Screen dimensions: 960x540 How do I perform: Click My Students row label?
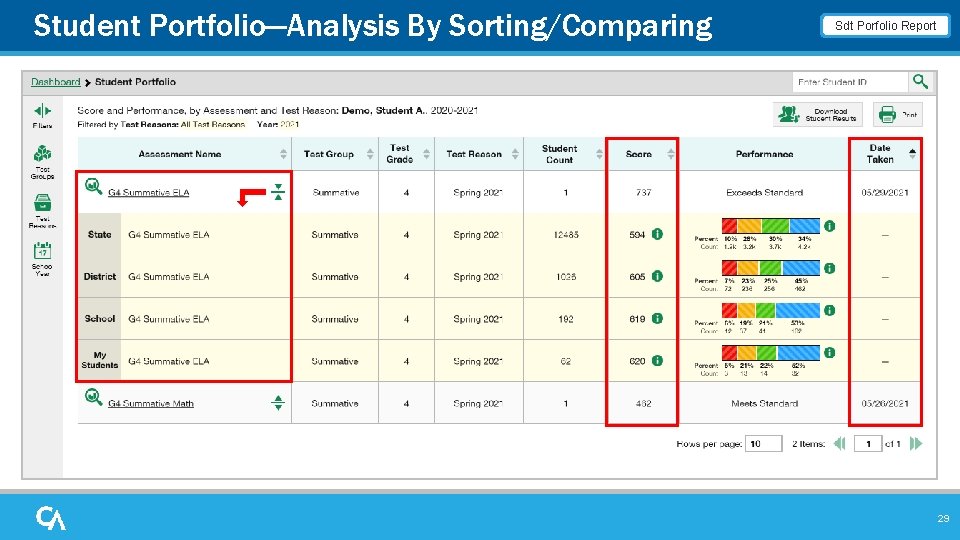99,360
